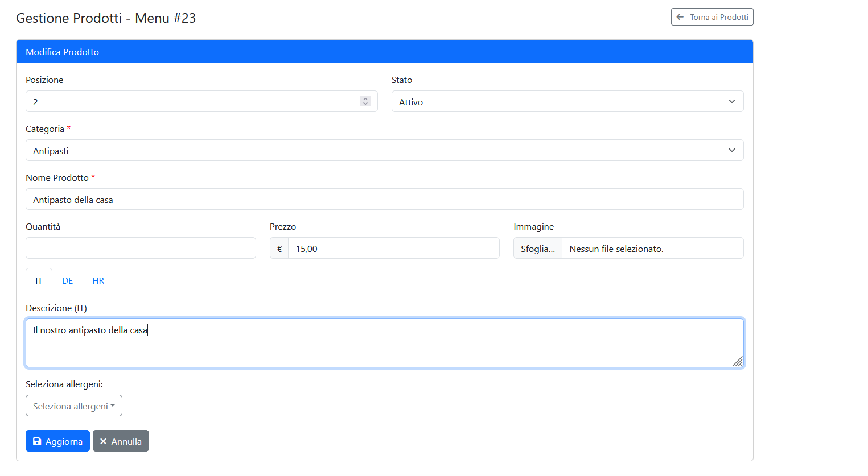This screenshot has height=476, width=868.
Task: Open the Seleziona allergeni dropdown
Action: point(74,406)
